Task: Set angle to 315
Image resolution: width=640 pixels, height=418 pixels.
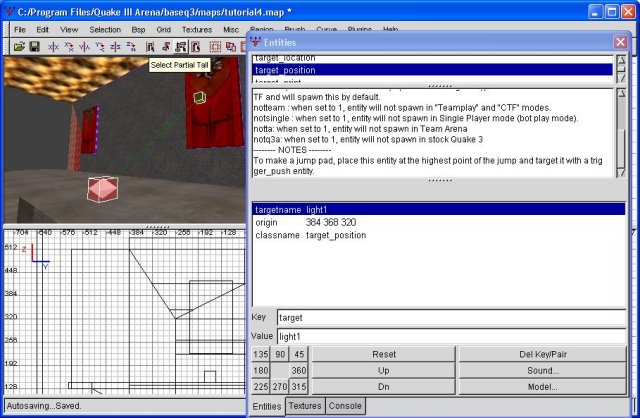Action: click(299, 387)
